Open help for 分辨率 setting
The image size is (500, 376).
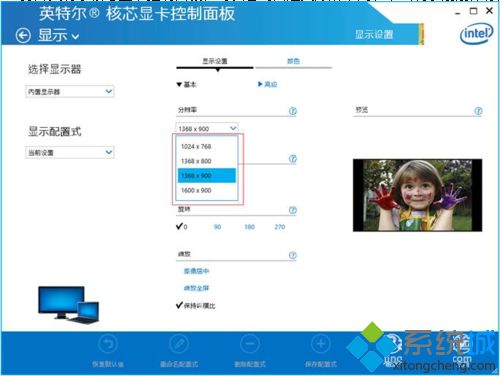pyautogui.click(x=293, y=111)
